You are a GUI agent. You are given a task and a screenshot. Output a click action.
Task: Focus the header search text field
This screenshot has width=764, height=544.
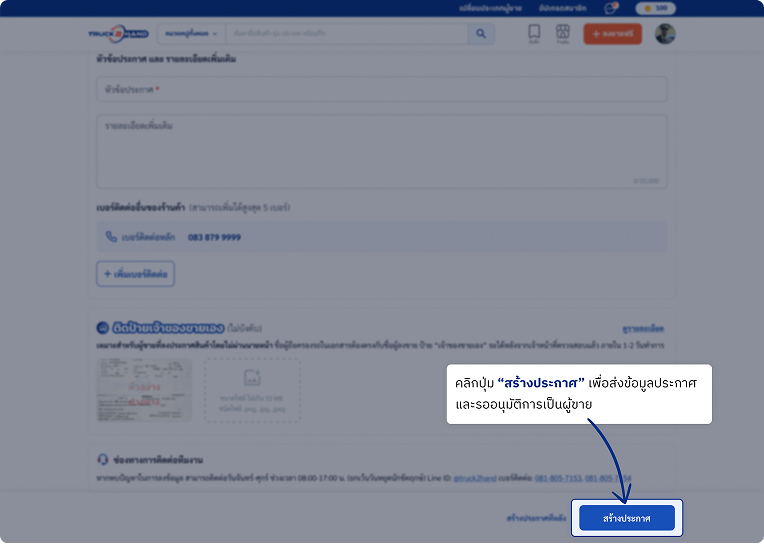(346, 34)
